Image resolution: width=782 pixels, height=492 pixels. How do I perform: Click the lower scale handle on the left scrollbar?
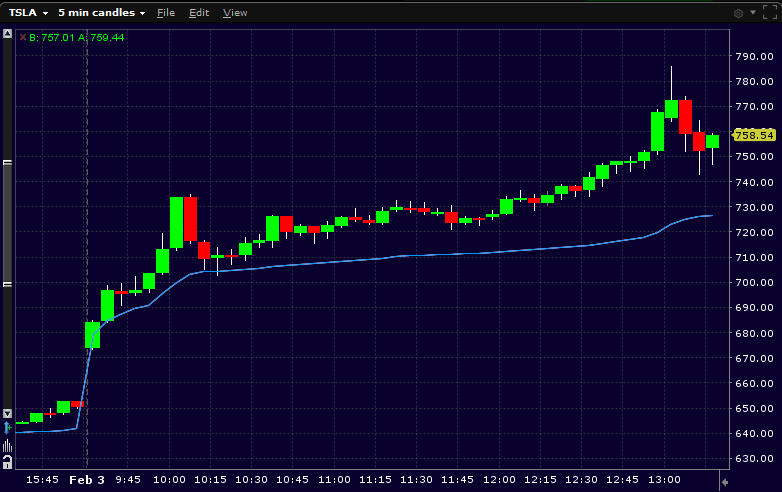tap(7, 284)
